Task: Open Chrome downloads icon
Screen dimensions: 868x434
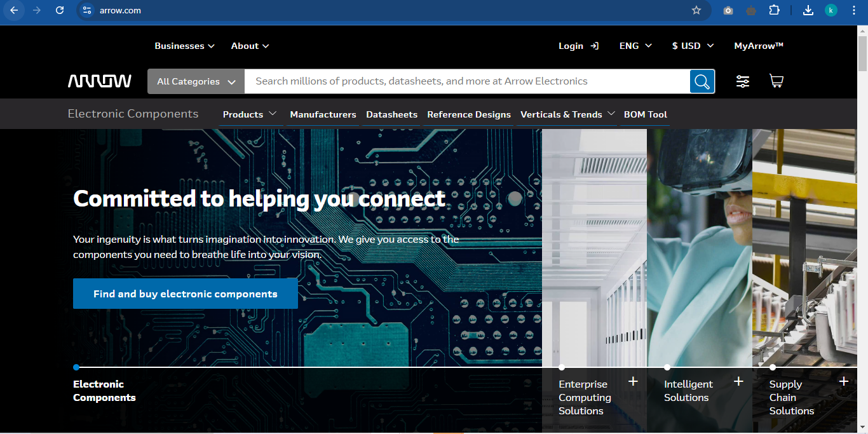Action: coord(808,10)
